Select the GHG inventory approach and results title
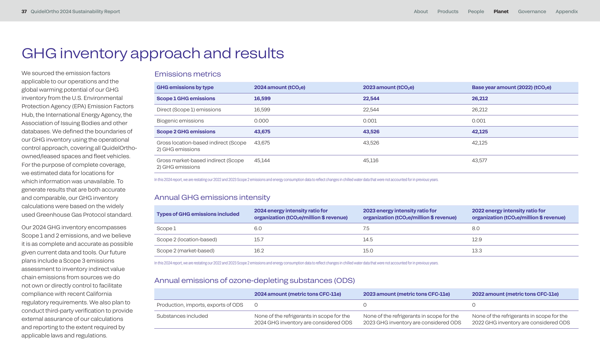 click(153, 53)
